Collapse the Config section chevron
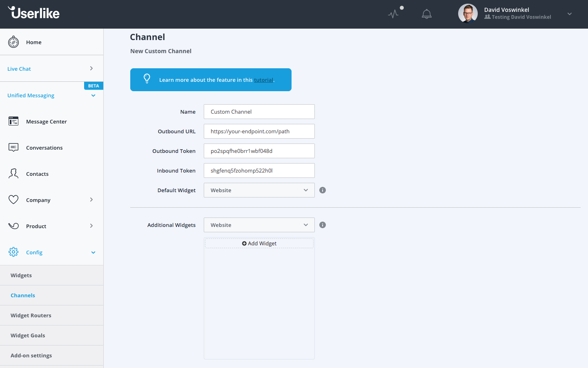This screenshot has width=588, height=368. pos(93,253)
